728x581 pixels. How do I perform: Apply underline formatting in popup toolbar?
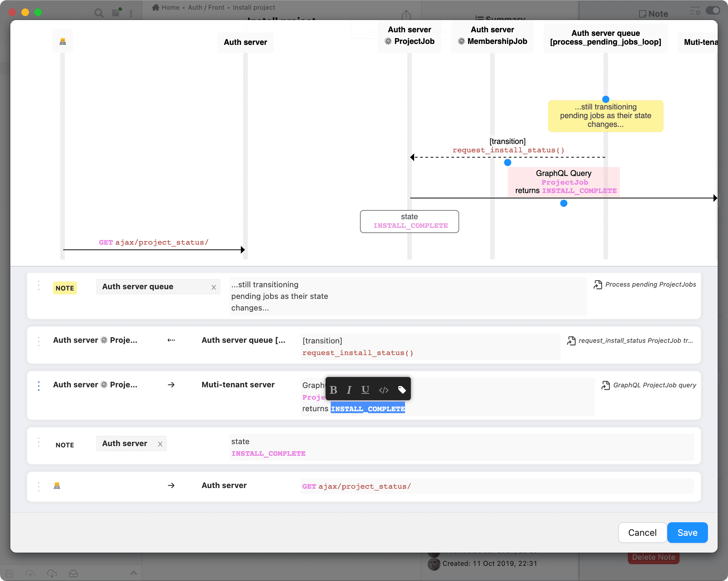[365, 390]
